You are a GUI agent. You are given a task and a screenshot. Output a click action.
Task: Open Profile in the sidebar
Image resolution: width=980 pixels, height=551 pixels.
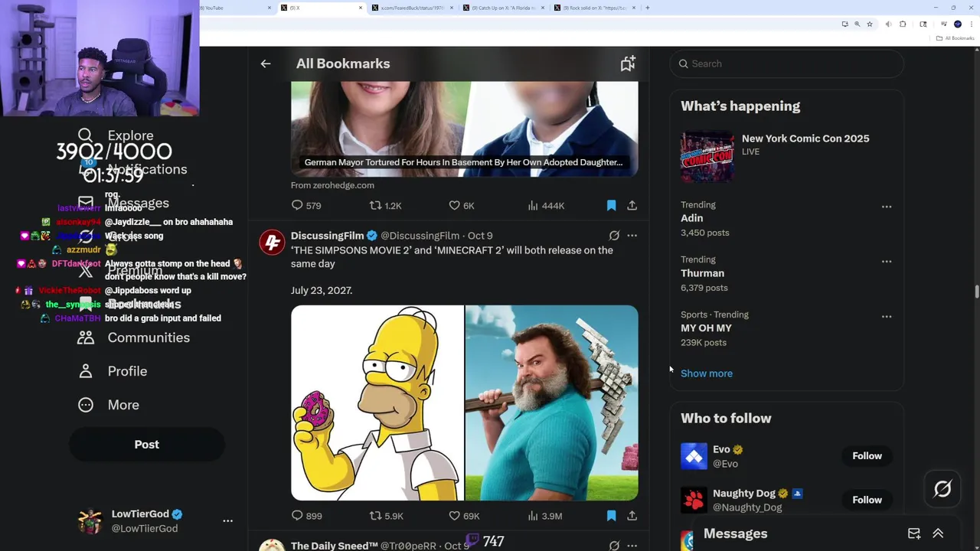(112, 371)
